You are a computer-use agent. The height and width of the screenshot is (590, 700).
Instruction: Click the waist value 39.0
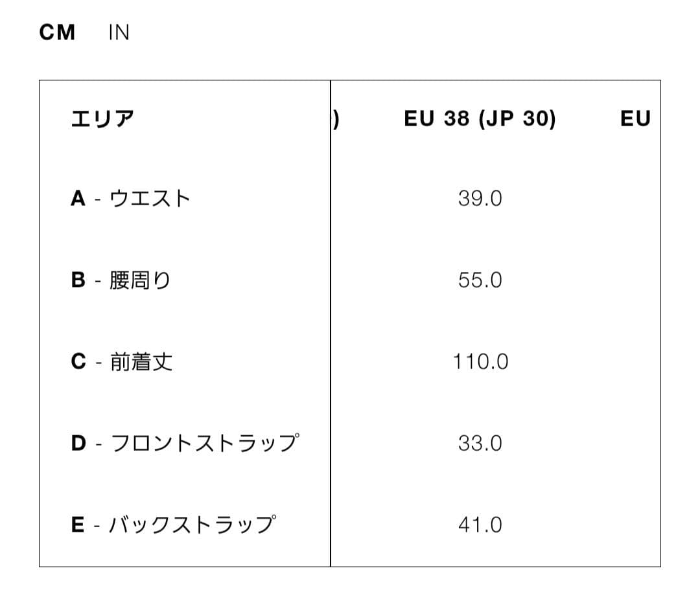480,199
